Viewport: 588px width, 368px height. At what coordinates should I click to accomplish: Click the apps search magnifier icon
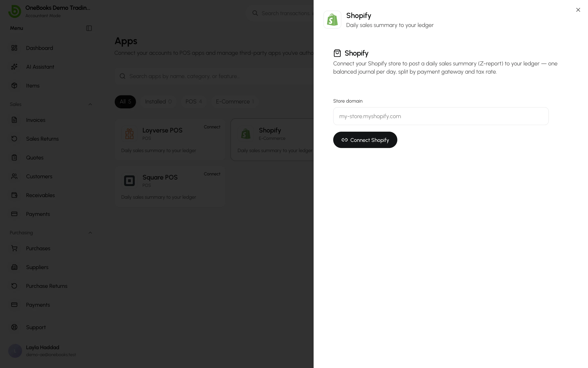coord(122,76)
